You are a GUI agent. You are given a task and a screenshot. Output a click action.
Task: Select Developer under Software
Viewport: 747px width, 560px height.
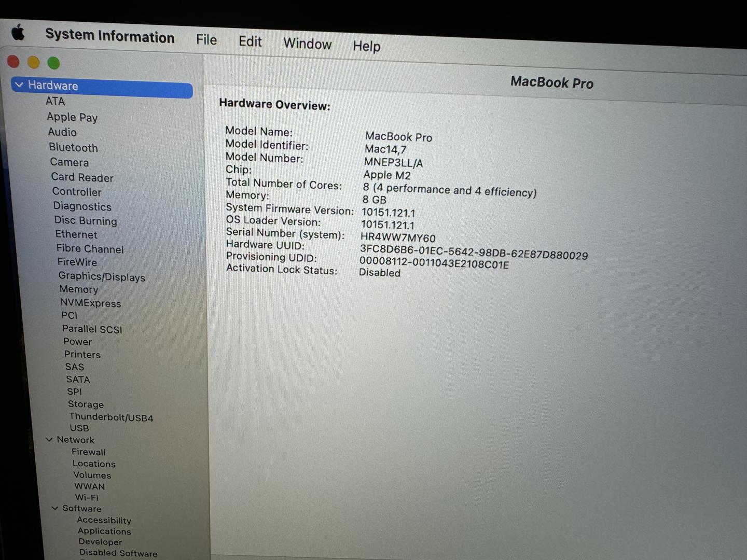point(100,542)
